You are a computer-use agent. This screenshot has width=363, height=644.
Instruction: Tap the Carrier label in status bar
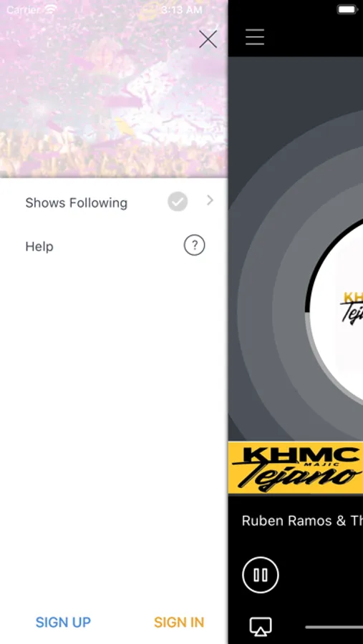click(23, 9)
